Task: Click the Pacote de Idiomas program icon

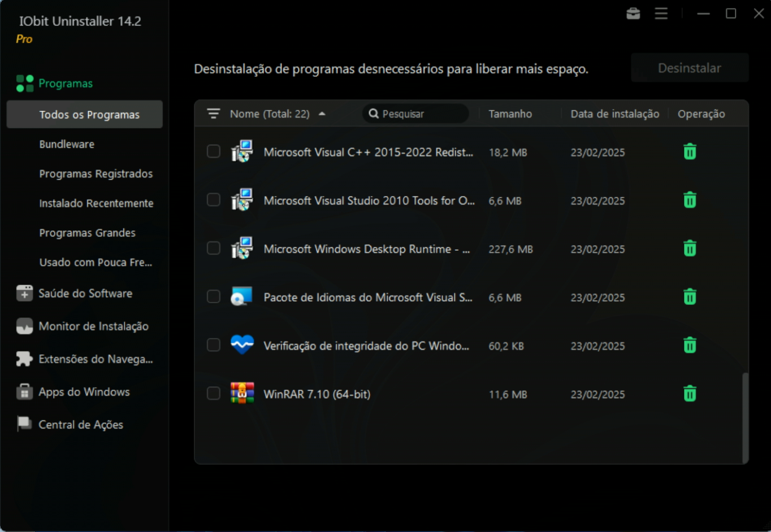Action: coord(242,296)
